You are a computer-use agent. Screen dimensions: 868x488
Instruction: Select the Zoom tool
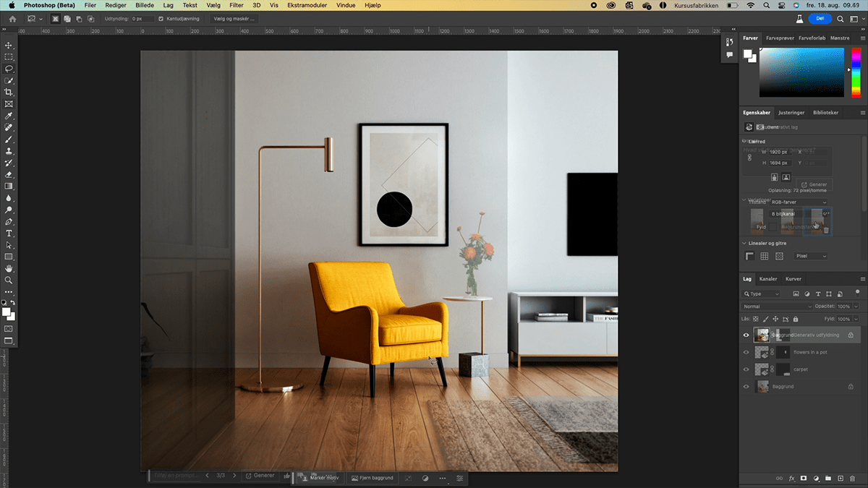[9, 280]
